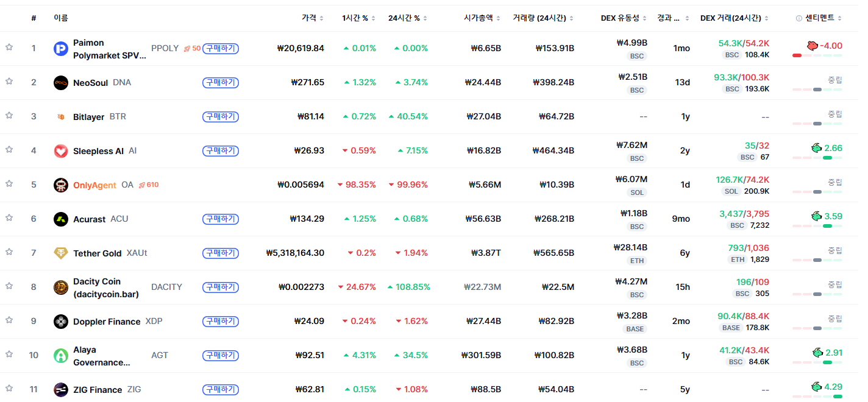Click the sentiment bar for Acurast
The image size is (868, 402).
pos(817,226)
